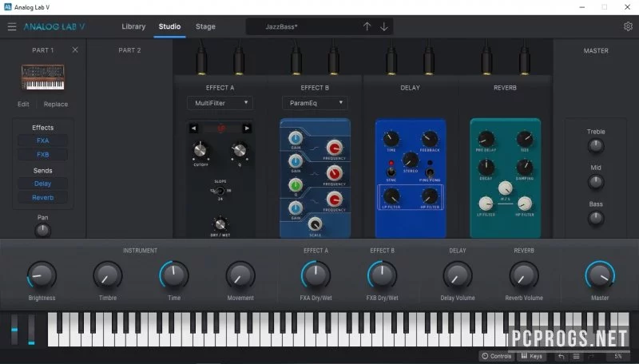The width and height of the screenshot is (639, 364).
Task: Click the top red Frequency knob
Action: [334, 148]
